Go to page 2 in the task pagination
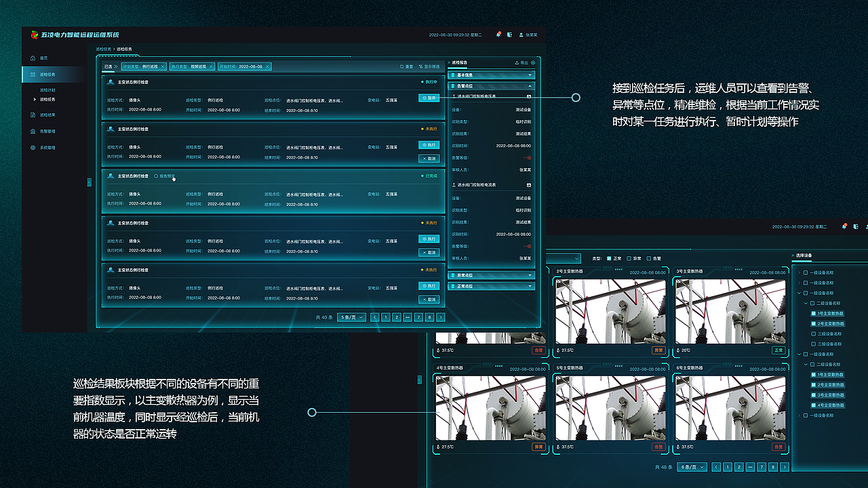The width and height of the screenshot is (868, 488). pyautogui.click(x=396, y=317)
